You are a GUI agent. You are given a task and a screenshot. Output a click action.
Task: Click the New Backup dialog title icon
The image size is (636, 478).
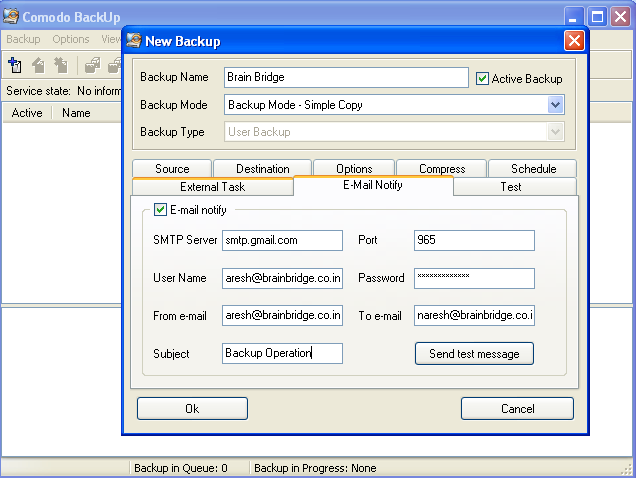133,41
